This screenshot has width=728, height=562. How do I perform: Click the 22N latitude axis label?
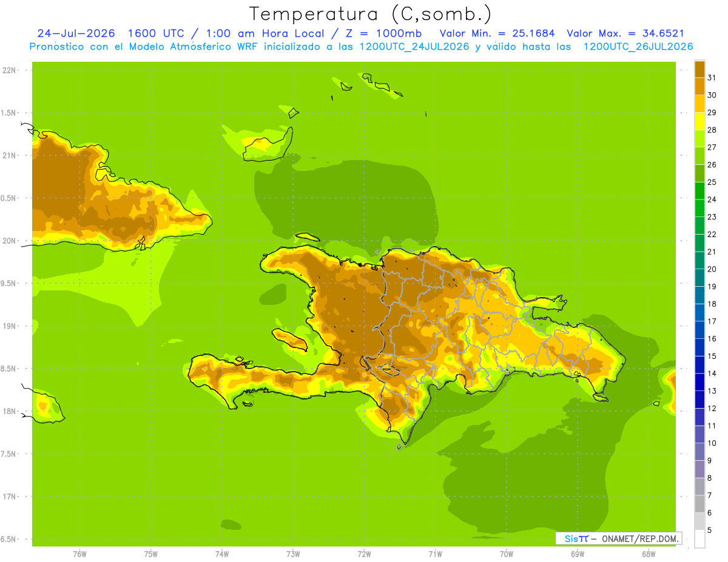9,70
